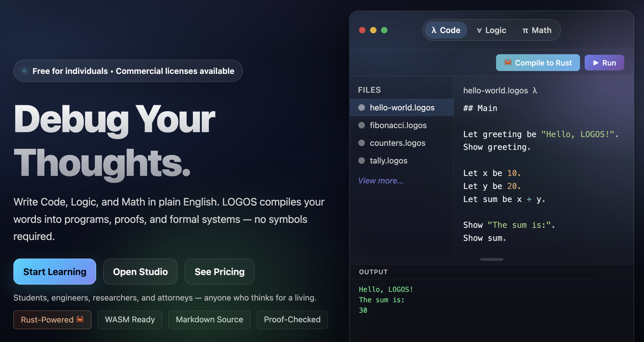Viewport: 644px width, 342px height.
Task: Click the crab icon on Compile to Rust
Action: point(507,63)
